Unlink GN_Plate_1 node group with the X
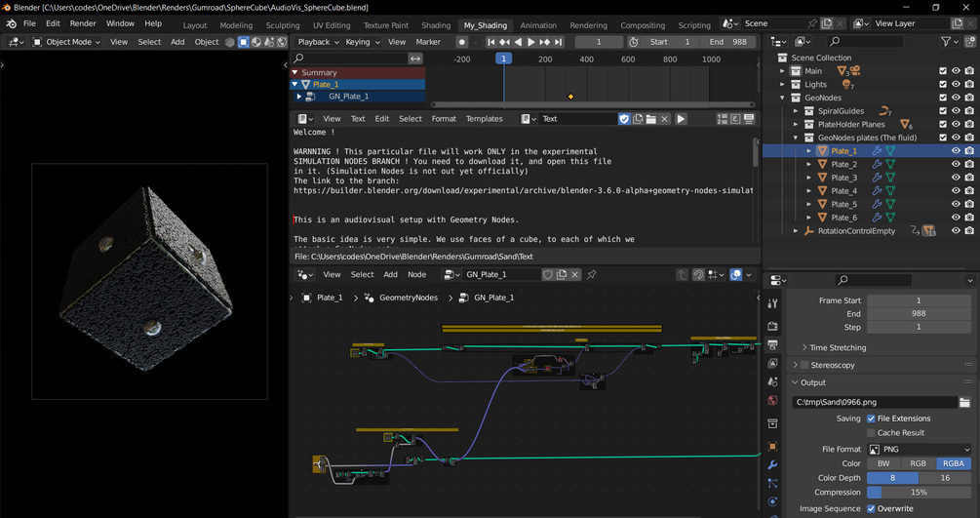The image size is (980, 518). point(575,275)
